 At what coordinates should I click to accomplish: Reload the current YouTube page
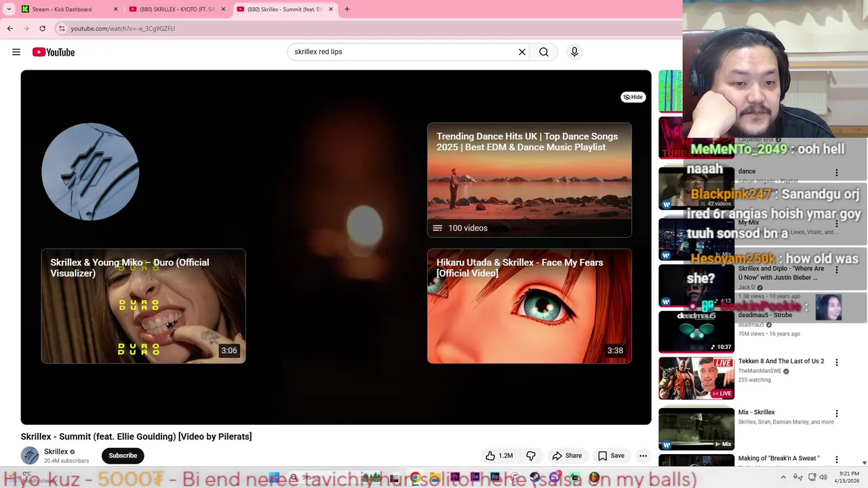[42, 28]
